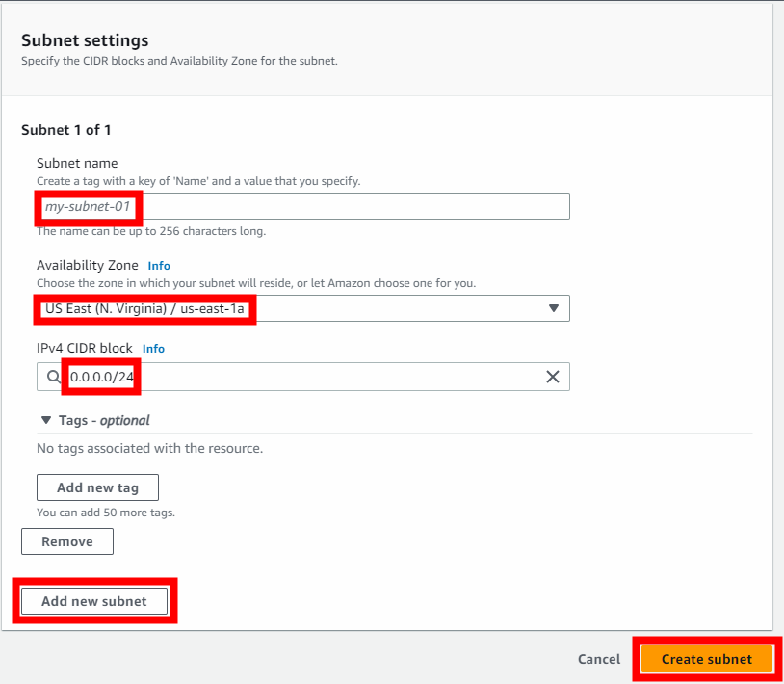
Task: Cancel the subnet creation
Action: click(598, 659)
